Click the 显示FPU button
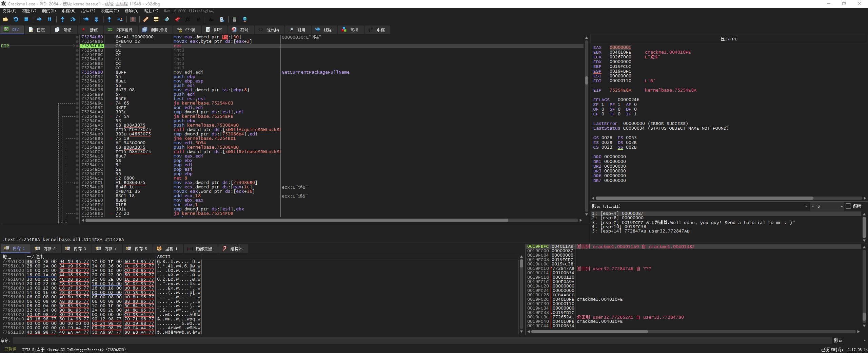The image size is (868, 353). (729, 39)
